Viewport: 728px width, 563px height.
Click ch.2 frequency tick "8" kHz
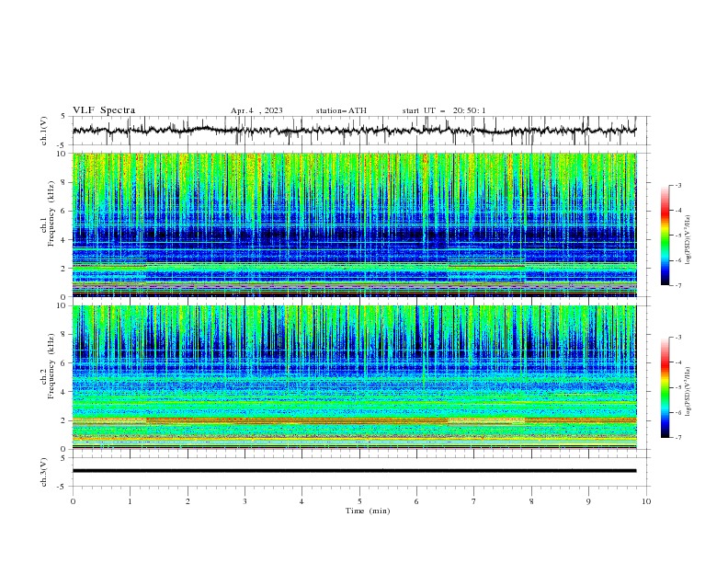click(x=63, y=335)
